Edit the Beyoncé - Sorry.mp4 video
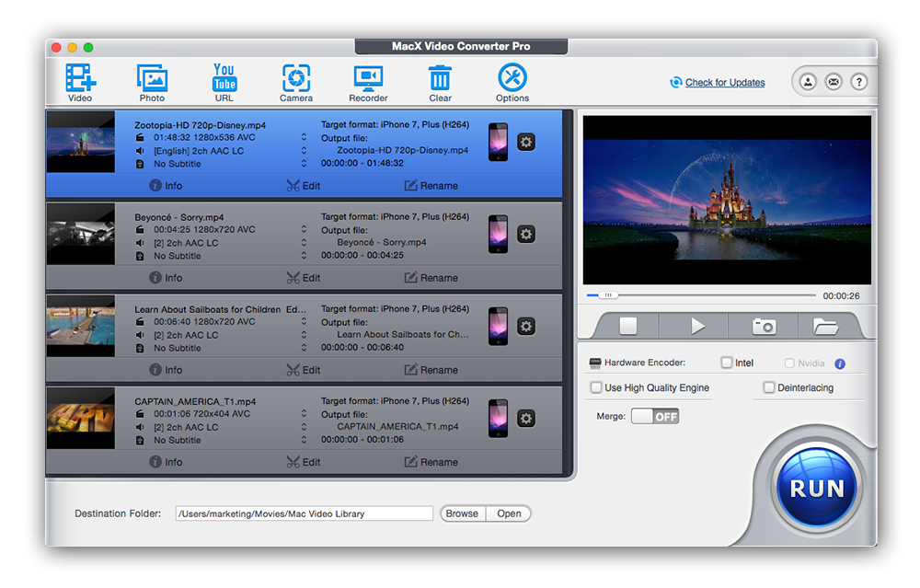This screenshot has width=920, height=588. (304, 278)
